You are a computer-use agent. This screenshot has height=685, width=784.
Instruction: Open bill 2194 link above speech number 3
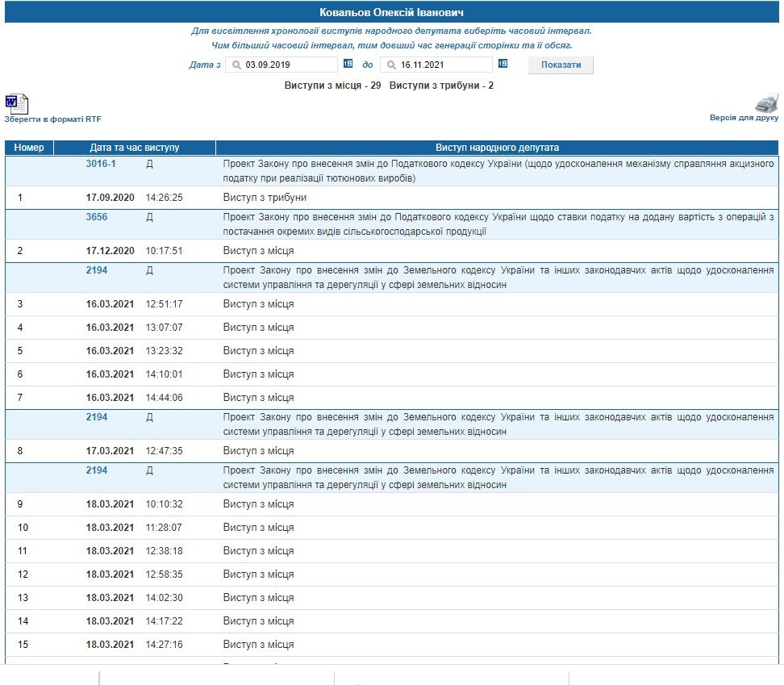click(97, 270)
